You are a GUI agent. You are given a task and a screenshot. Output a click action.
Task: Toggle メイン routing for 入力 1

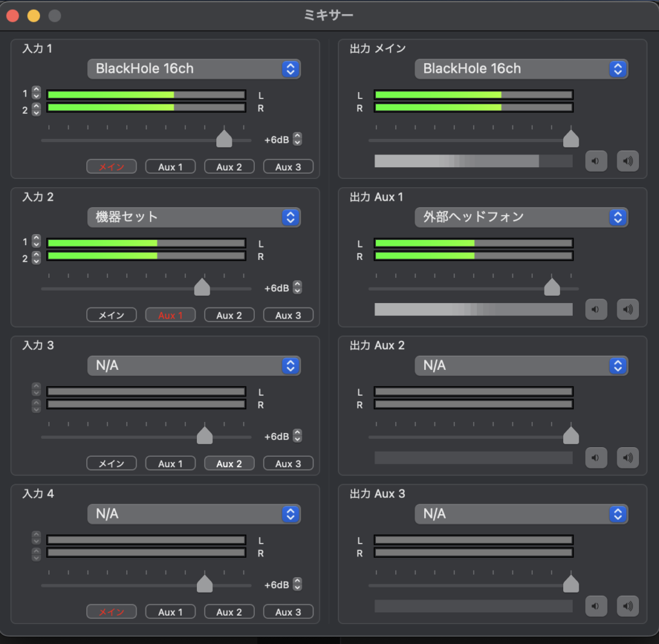coord(111,167)
